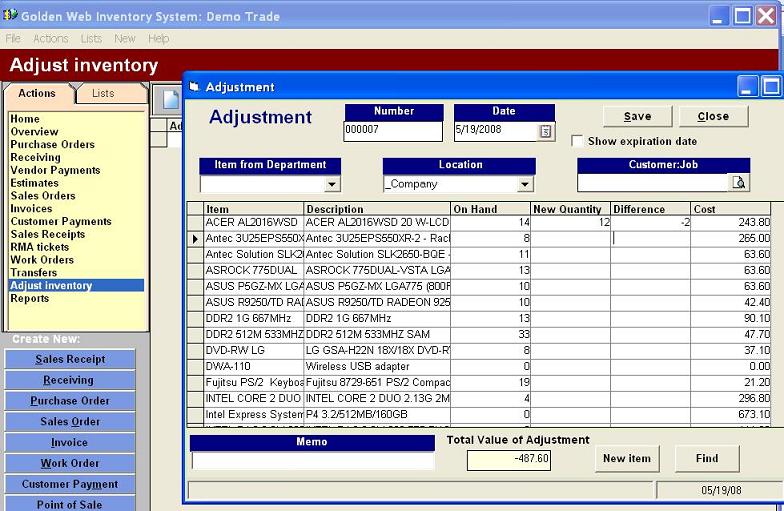This screenshot has height=511, width=784.
Task: Open Invoices in the Actions list
Action: [32, 209]
